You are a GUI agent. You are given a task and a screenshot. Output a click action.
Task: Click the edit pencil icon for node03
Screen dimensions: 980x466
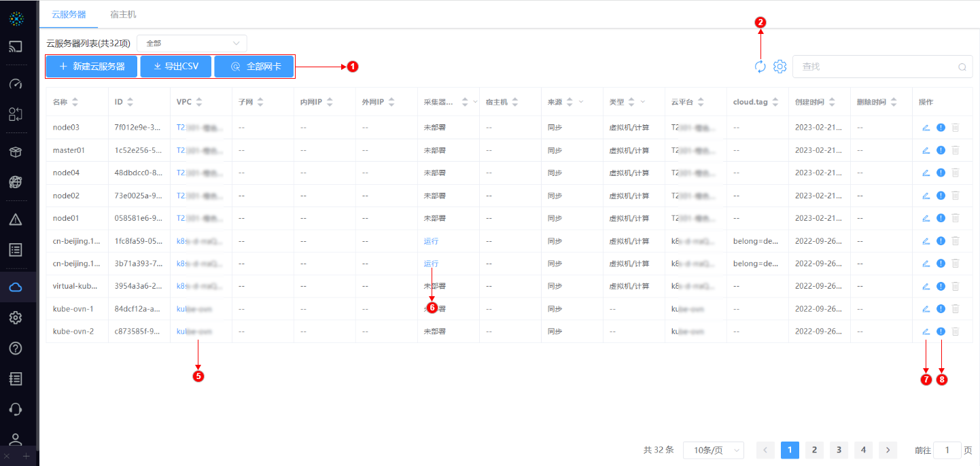926,127
